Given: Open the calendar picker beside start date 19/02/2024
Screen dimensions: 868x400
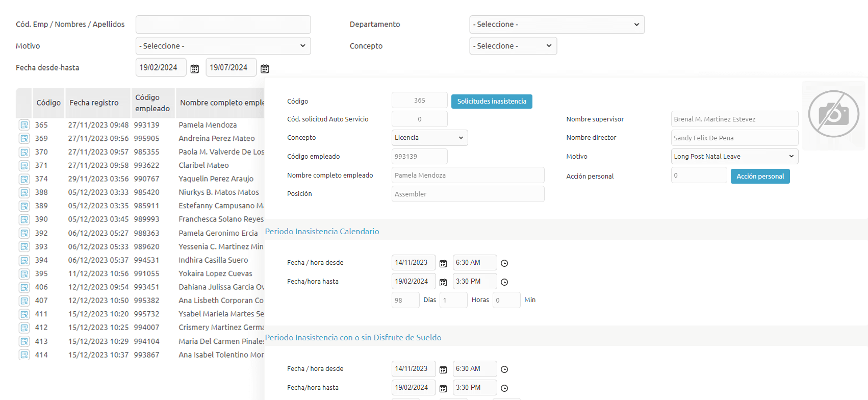Looking at the screenshot, I should pos(195,69).
